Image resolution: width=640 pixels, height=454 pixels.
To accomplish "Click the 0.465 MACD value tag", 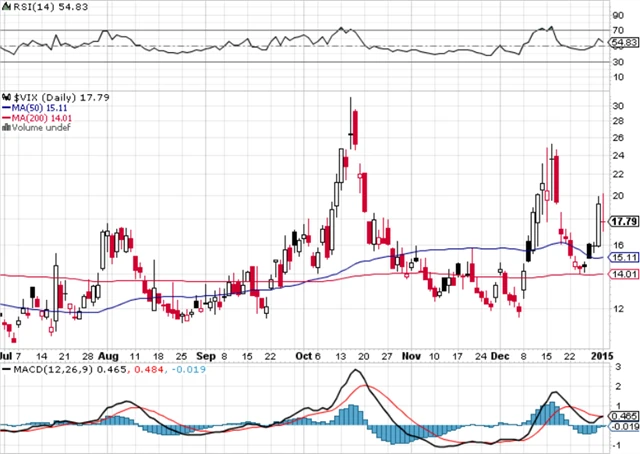I will point(624,414).
